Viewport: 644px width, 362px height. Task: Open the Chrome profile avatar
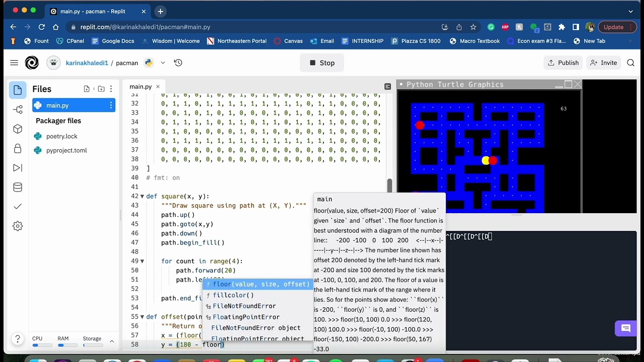tap(590, 27)
